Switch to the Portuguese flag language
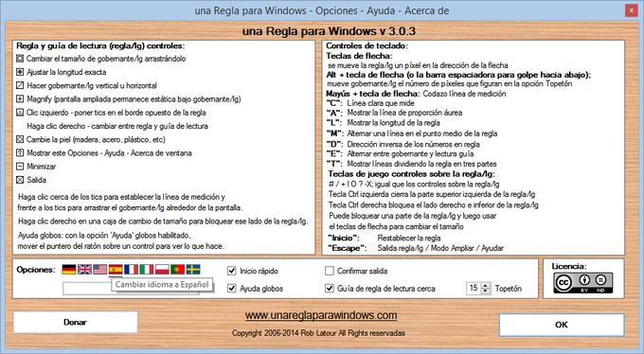The width and height of the screenshot is (644, 354). (177, 270)
